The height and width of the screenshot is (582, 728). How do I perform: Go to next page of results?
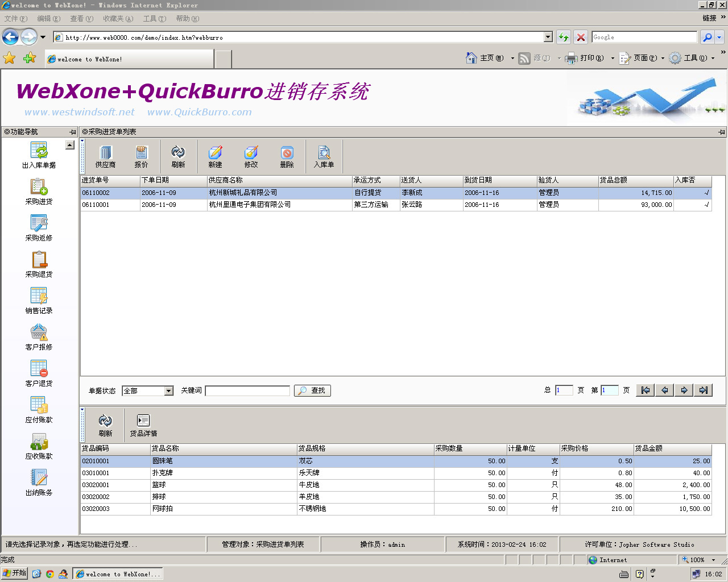point(684,390)
